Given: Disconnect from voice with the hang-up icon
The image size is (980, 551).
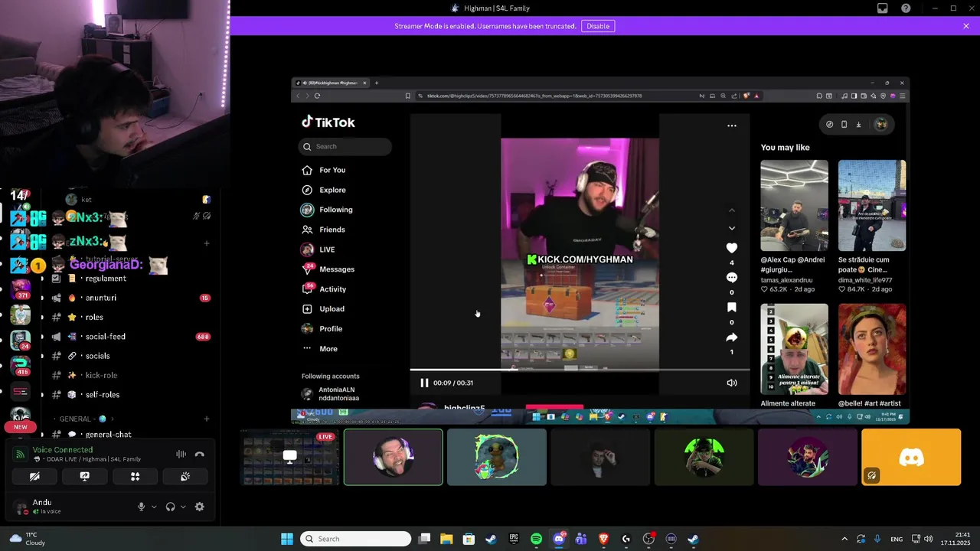Looking at the screenshot, I should (200, 454).
